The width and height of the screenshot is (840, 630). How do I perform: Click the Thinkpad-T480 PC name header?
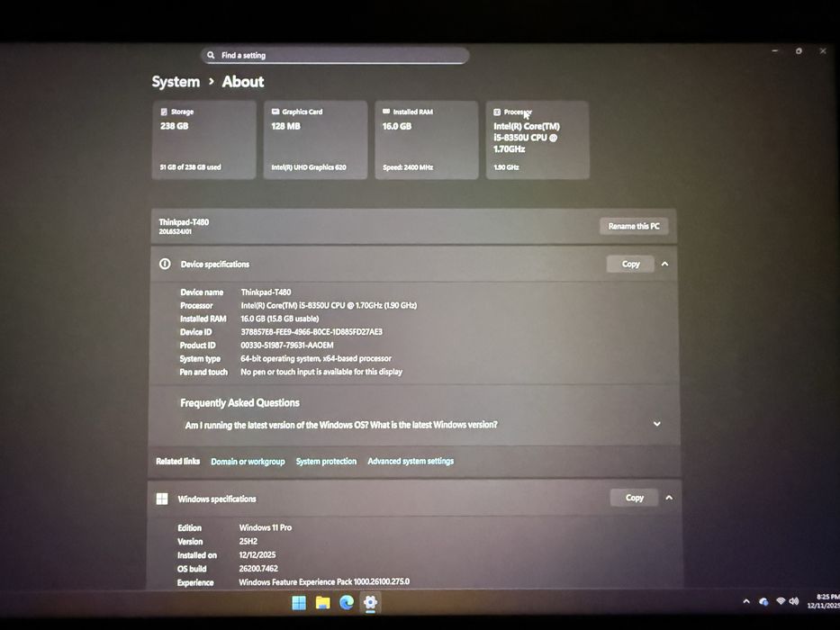[184, 221]
